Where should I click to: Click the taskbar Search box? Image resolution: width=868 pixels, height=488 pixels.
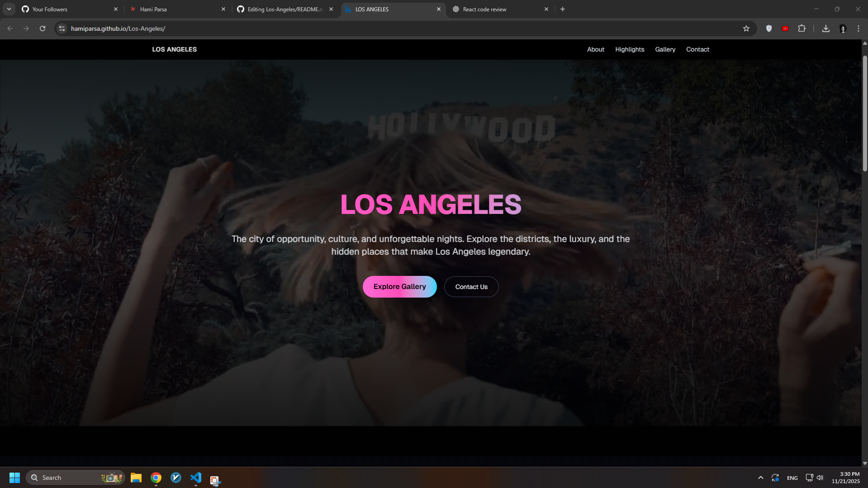pyautogui.click(x=76, y=478)
